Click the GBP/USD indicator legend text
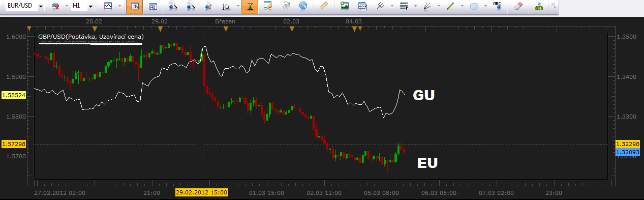Screen dimensions: 644x200 coord(91,37)
